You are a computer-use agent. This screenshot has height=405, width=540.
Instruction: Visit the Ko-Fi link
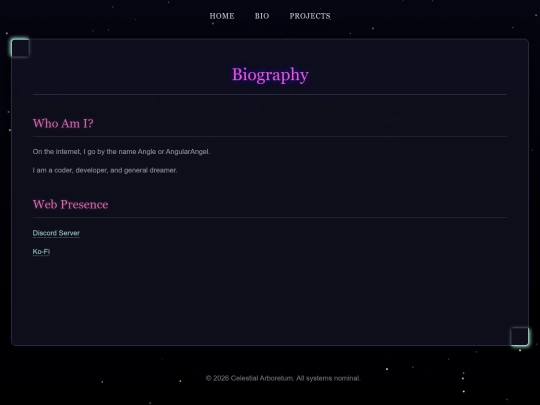[41, 252]
